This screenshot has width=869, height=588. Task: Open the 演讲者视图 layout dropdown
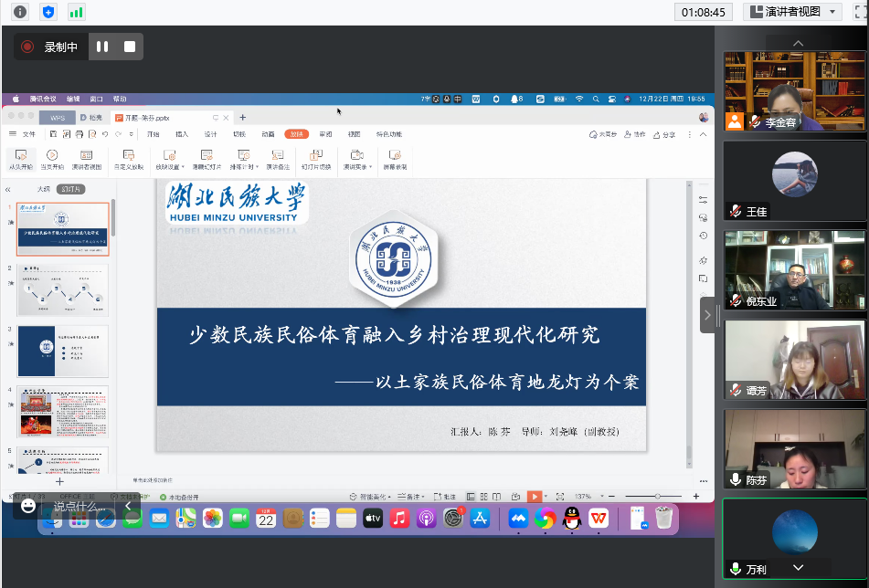pyautogui.click(x=791, y=12)
